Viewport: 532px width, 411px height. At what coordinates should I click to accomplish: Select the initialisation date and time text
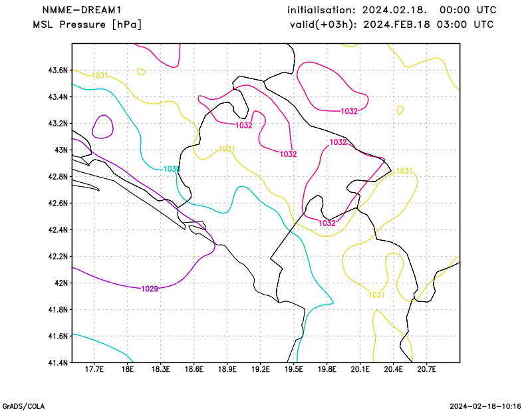point(392,10)
